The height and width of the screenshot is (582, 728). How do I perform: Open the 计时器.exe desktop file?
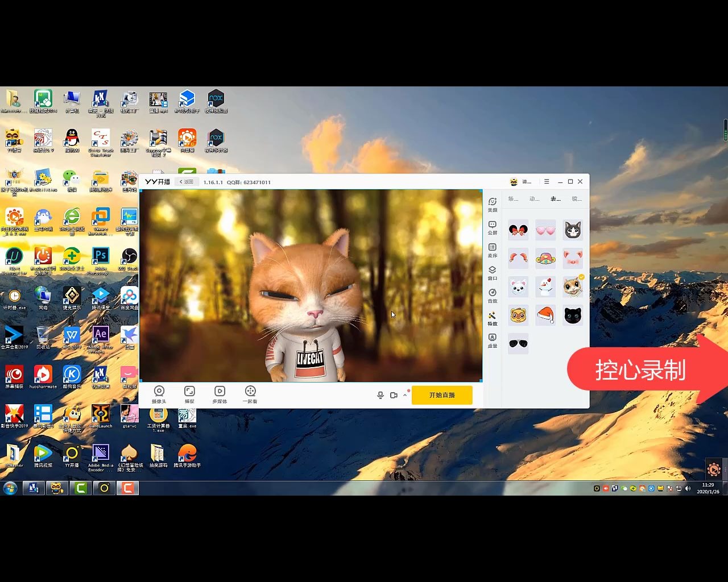click(14, 298)
